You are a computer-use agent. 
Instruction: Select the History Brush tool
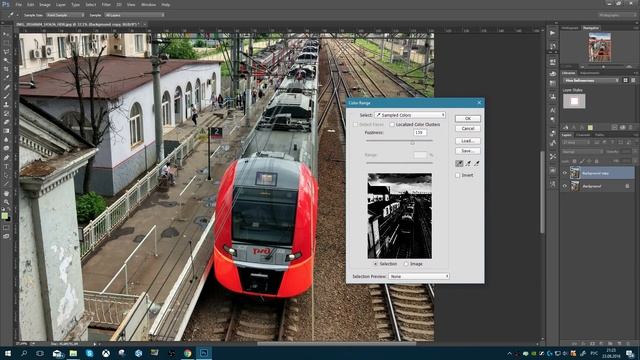pyautogui.click(x=6, y=113)
